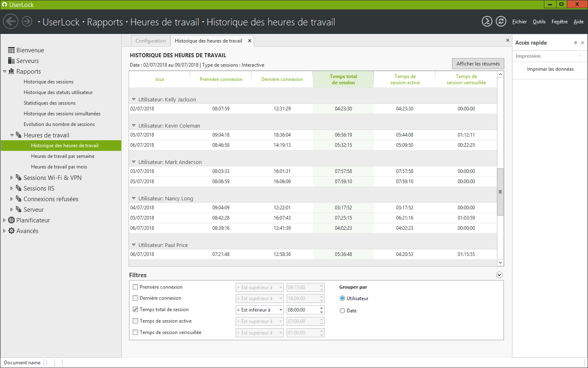Image resolution: width=588 pixels, height=368 pixels.
Task: Click the Bienvenue icon in the sidebar
Action: coord(11,50)
